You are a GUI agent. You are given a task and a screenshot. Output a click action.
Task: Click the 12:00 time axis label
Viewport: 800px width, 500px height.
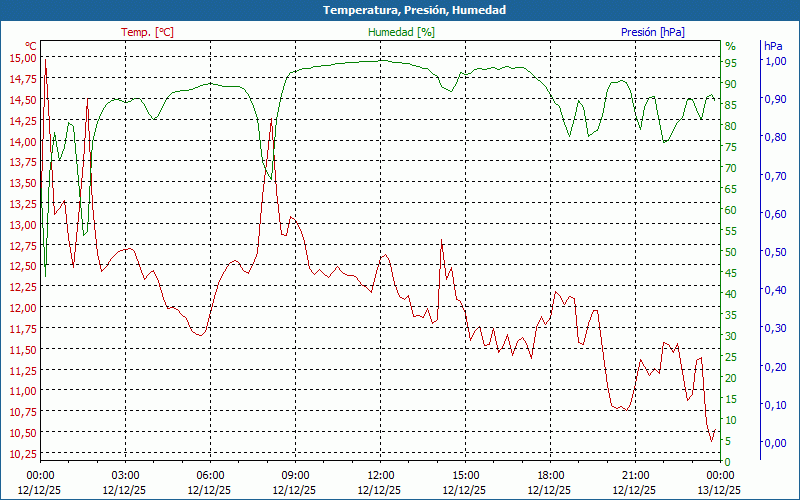(x=380, y=475)
